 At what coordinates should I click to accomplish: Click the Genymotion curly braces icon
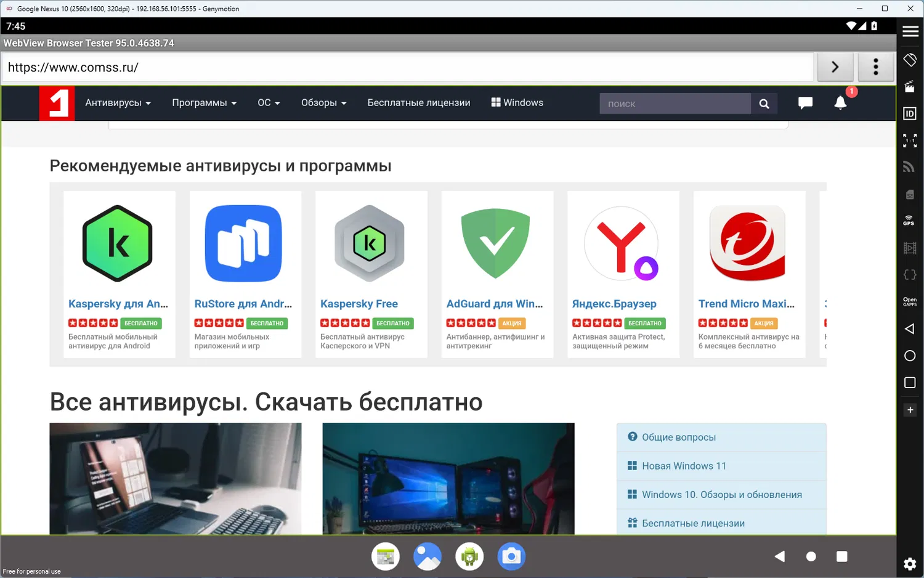tap(910, 275)
